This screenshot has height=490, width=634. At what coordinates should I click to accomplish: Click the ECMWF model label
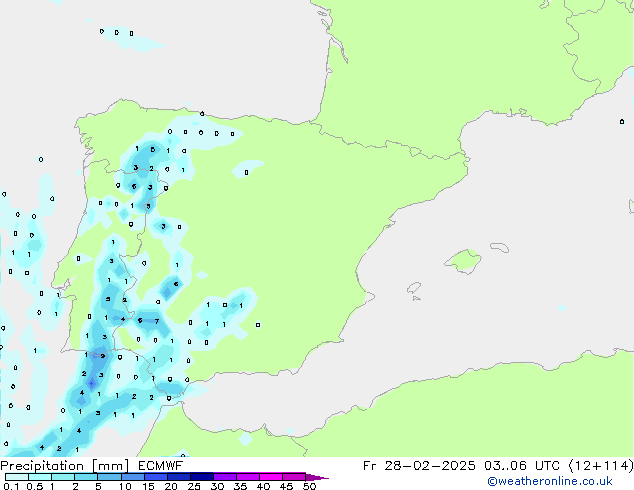click(161, 466)
